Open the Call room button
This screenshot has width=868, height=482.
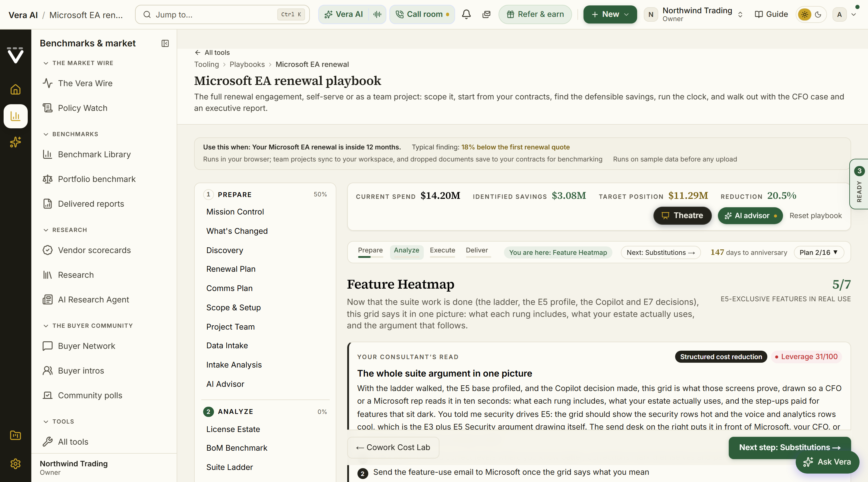coord(422,14)
